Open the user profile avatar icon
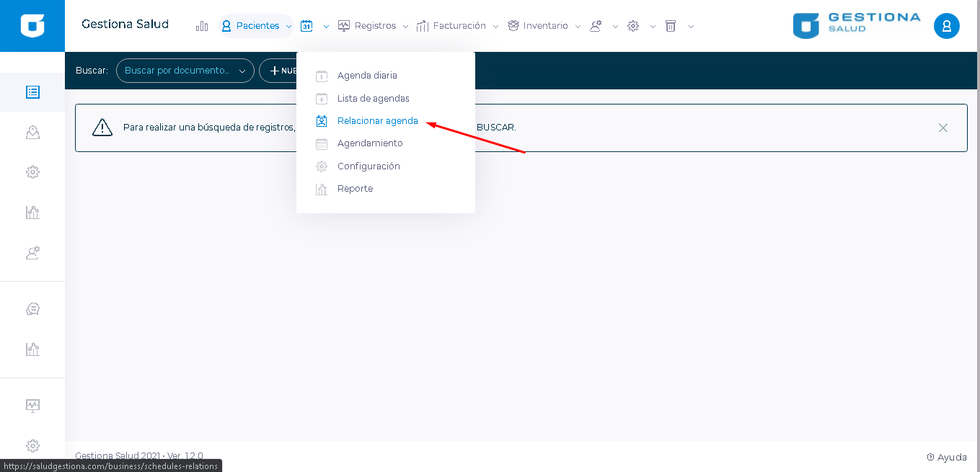The height and width of the screenshot is (472, 980). (946, 26)
